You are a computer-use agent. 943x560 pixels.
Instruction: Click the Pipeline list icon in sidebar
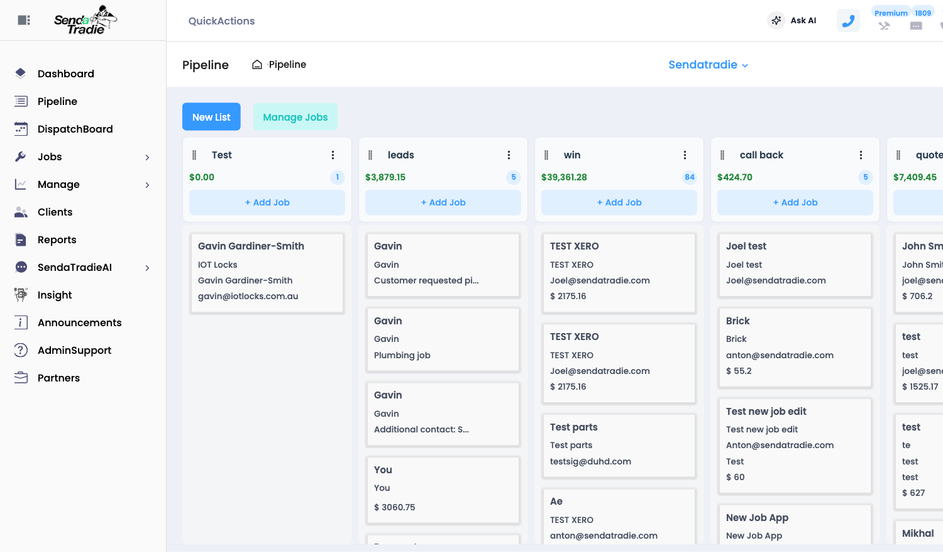(x=21, y=101)
